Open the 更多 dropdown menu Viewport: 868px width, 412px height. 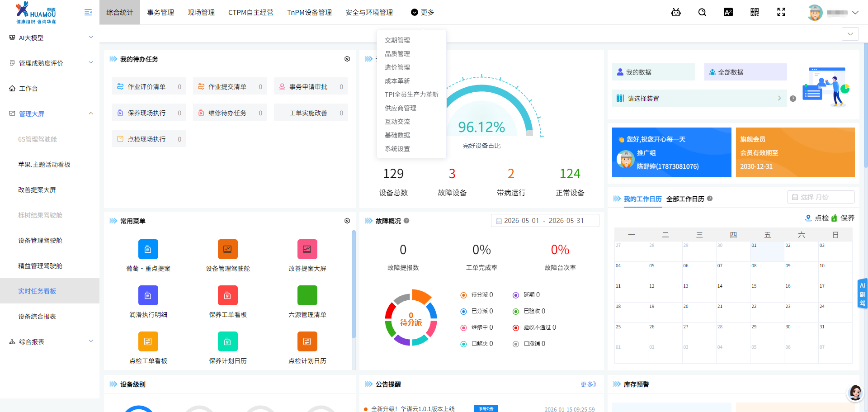coord(422,12)
